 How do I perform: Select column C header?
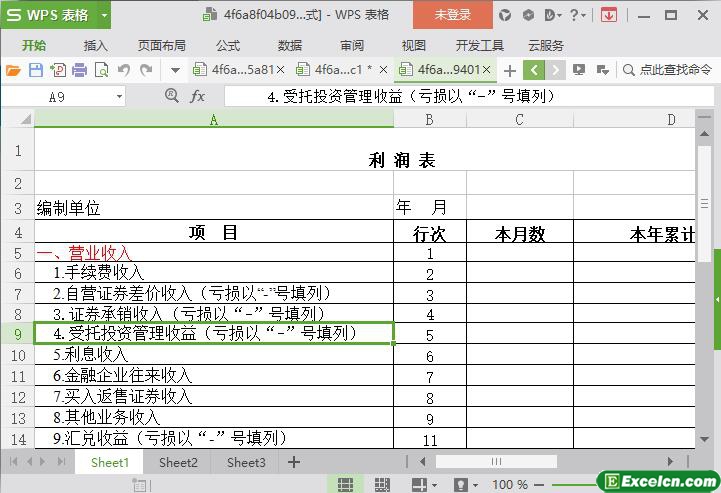point(519,120)
